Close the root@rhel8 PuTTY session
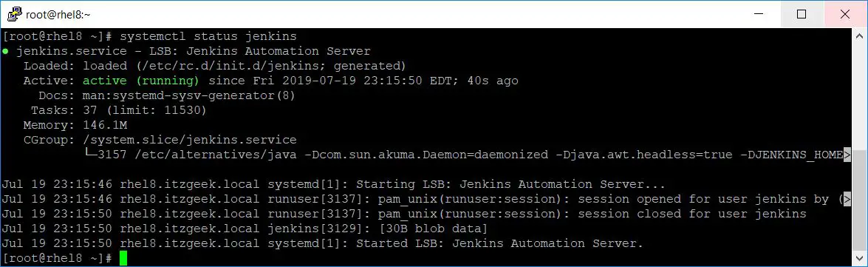Viewport: 868px width, 267px height. pyautogui.click(x=845, y=14)
